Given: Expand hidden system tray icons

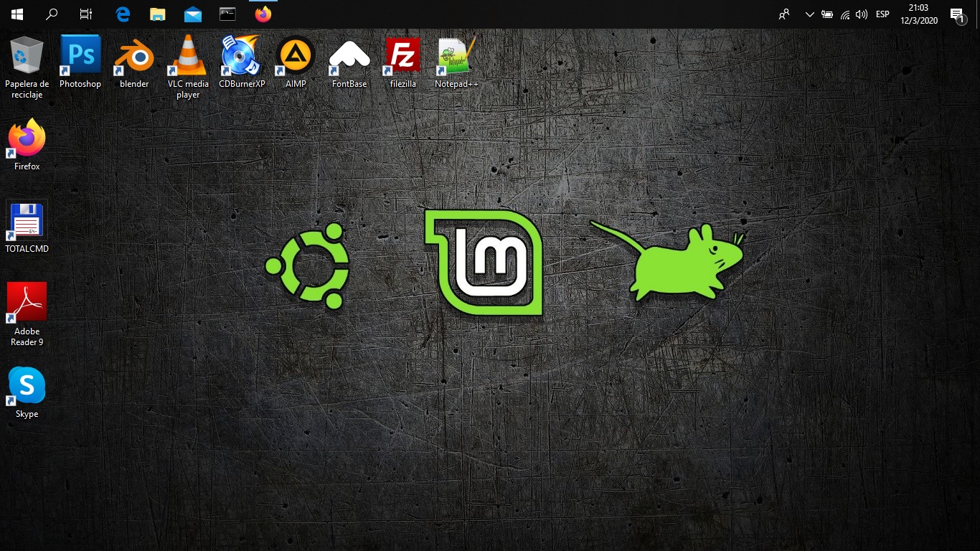Looking at the screenshot, I should (x=809, y=14).
